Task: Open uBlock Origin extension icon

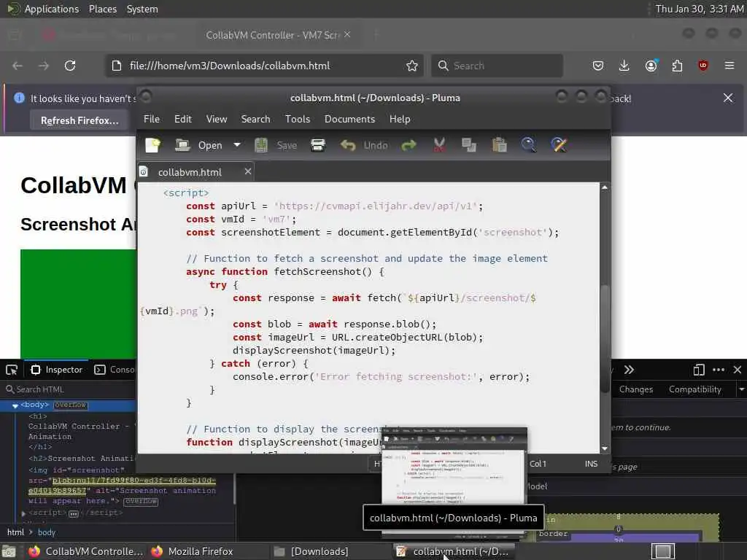Action: (x=703, y=66)
